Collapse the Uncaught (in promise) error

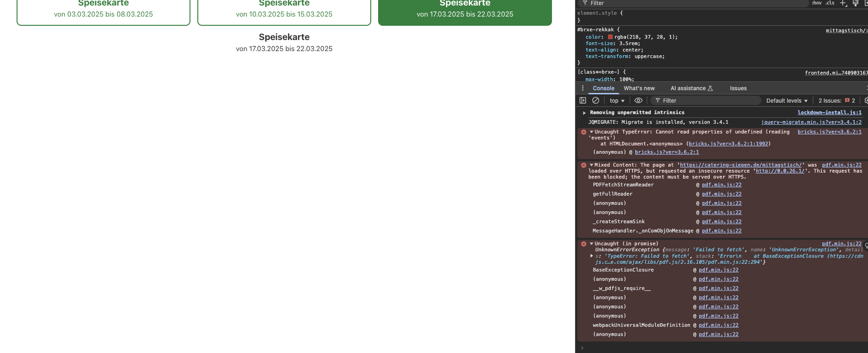[x=592, y=243]
